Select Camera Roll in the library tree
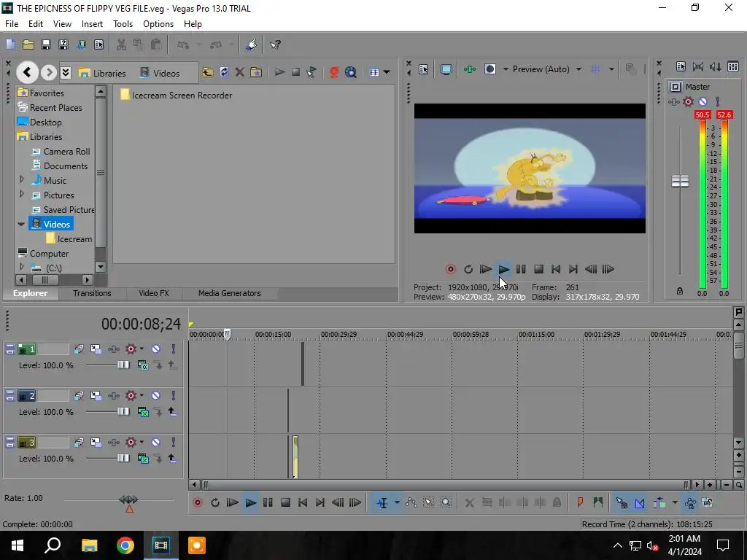The height and width of the screenshot is (560, 747). (66, 152)
